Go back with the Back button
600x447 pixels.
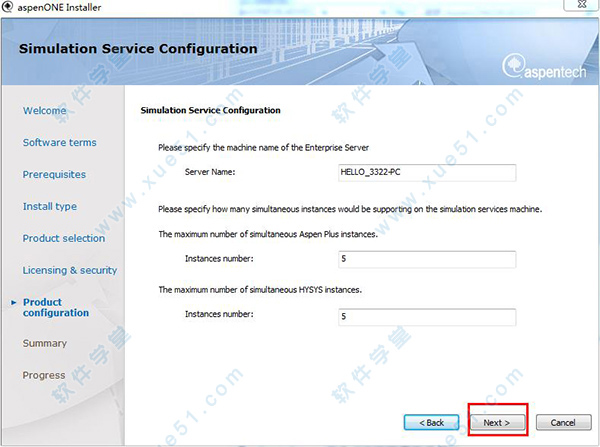[431, 423]
